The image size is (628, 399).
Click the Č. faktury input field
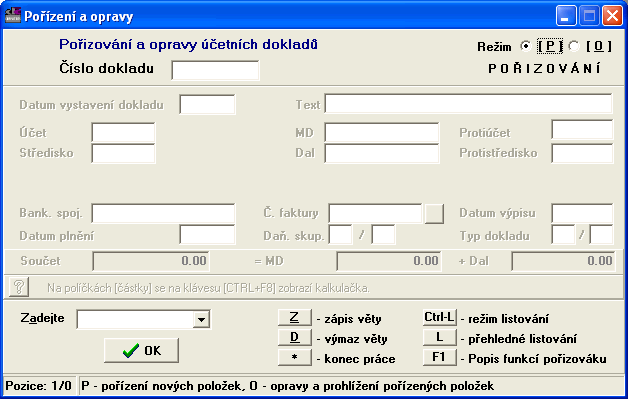[375, 213]
